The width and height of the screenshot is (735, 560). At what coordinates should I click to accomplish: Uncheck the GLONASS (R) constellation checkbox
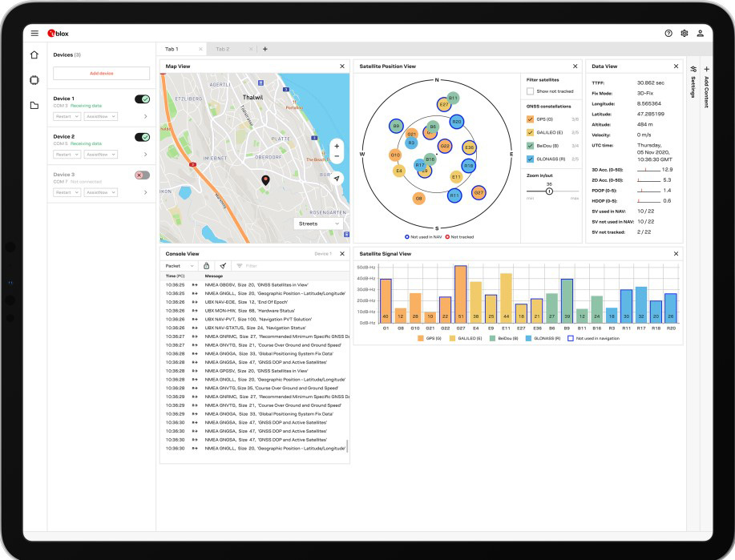(x=530, y=159)
